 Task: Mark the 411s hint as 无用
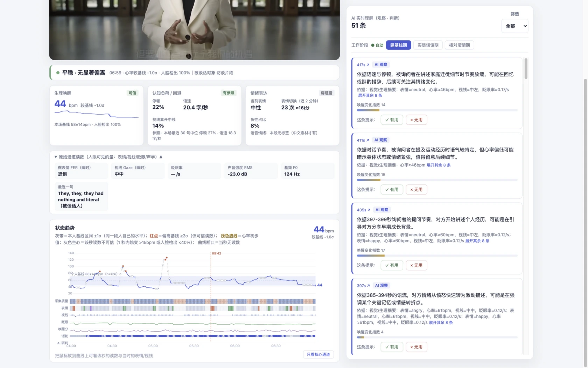416,190
